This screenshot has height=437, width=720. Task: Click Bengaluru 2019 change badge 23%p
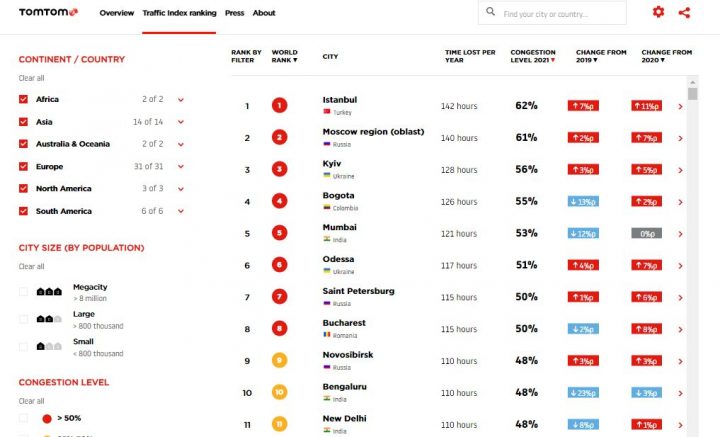pyautogui.click(x=583, y=393)
